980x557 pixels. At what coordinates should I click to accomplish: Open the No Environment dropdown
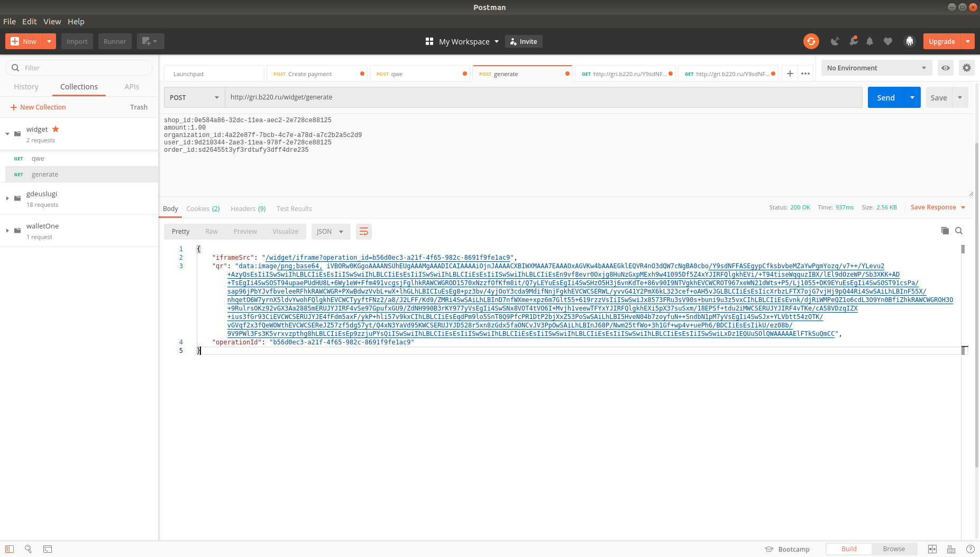coord(876,68)
